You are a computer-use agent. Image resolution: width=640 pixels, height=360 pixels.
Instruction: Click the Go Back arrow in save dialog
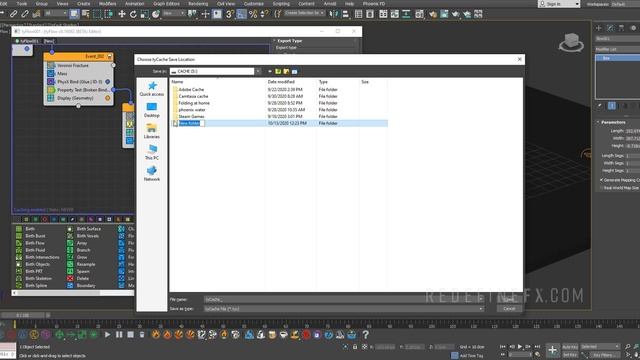point(270,71)
